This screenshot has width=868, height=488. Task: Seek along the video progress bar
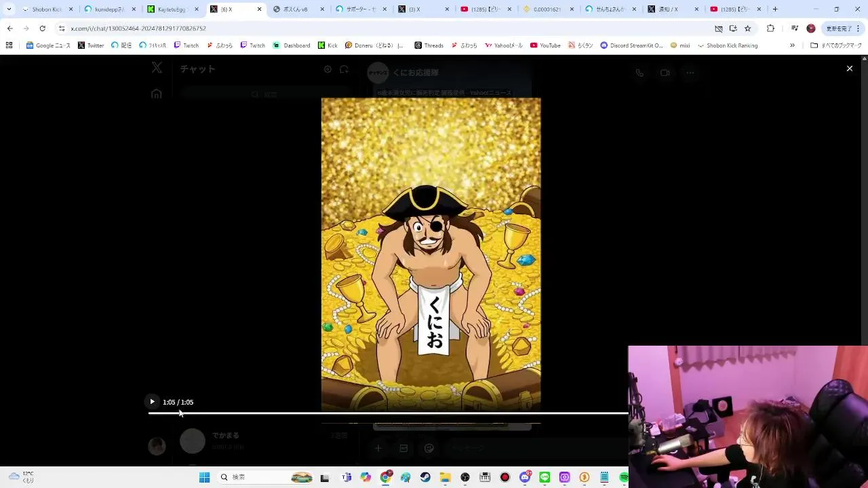pyautogui.click(x=388, y=413)
